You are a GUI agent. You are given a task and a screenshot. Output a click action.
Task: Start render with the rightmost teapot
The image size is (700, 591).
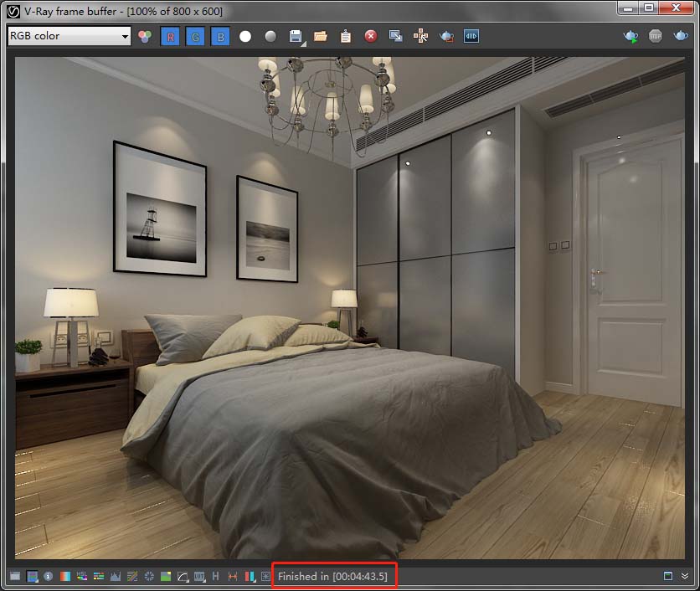[x=681, y=36]
